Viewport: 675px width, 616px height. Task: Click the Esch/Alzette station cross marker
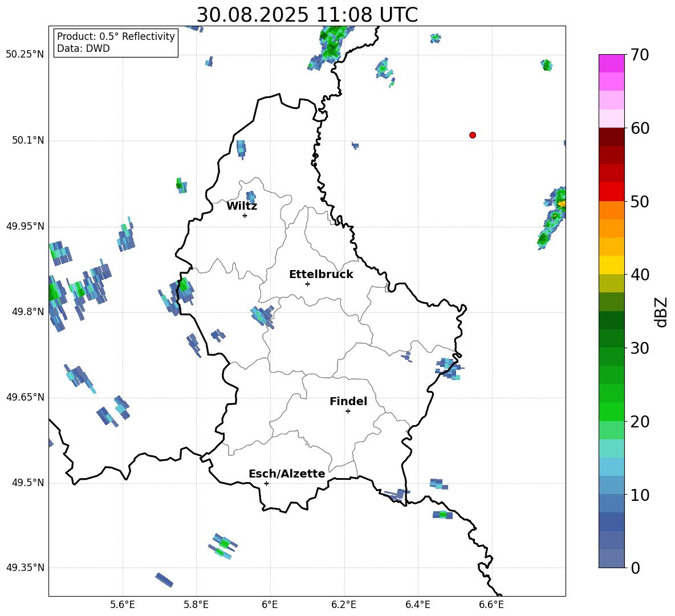266,483
